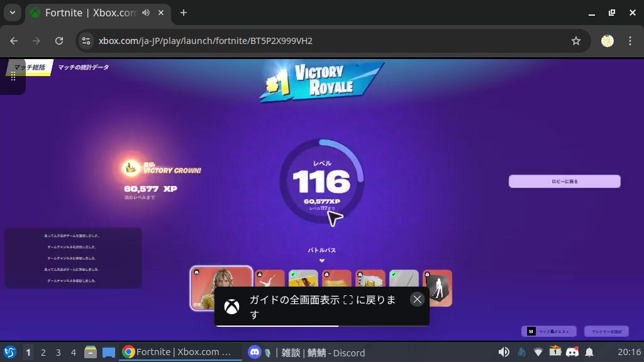Click the Victory Crown icon

pos(131,168)
